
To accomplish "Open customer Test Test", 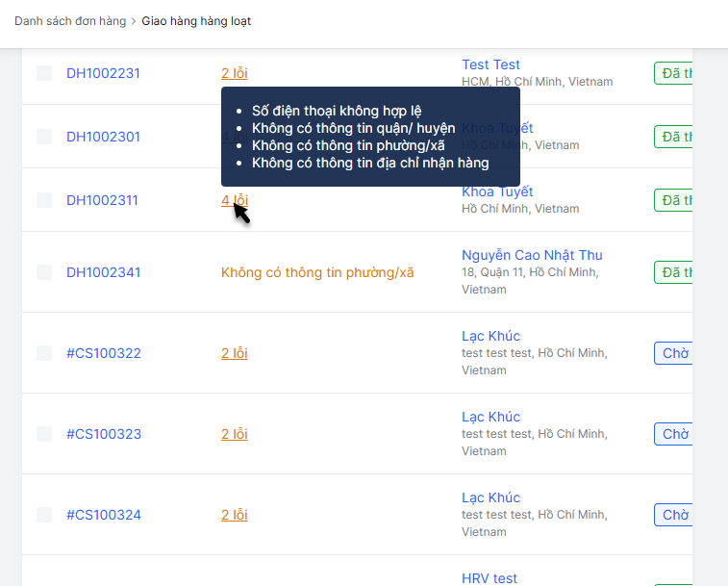I will (x=490, y=64).
